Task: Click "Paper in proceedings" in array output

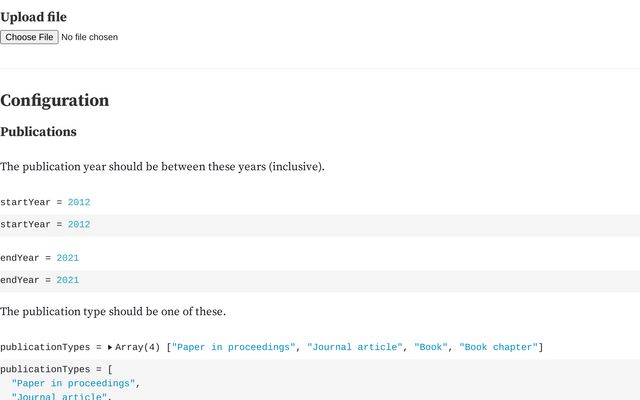Action: point(234,347)
